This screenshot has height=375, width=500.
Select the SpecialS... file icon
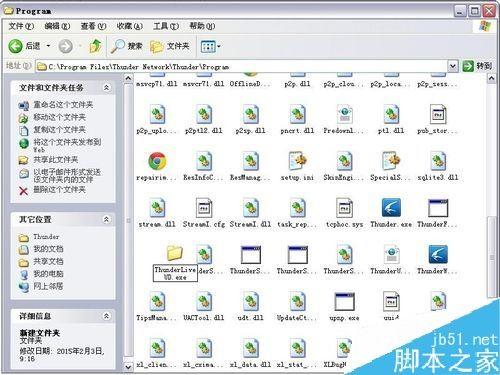coord(391,161)
